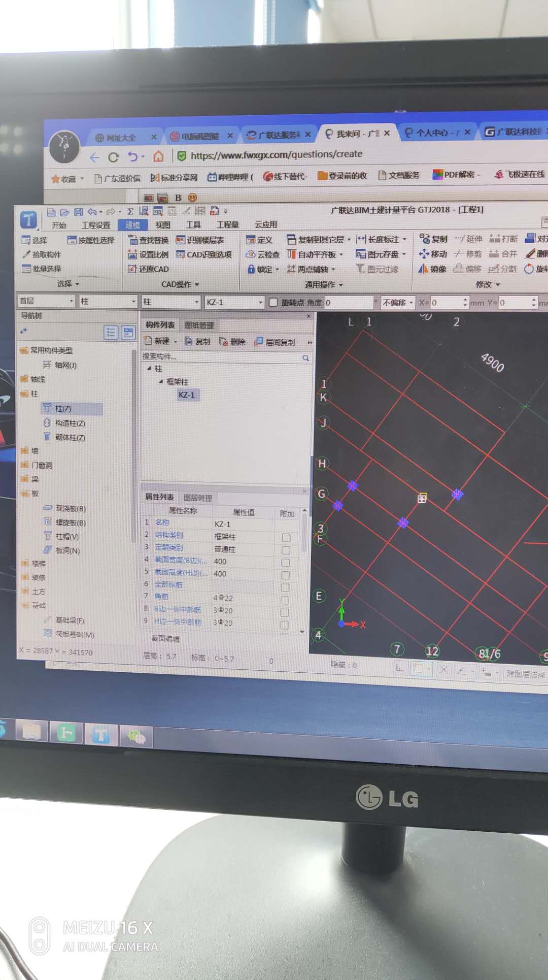Click the 还原CAD restore icon
The height and width of the screenshot is (980, 548).
133,269
